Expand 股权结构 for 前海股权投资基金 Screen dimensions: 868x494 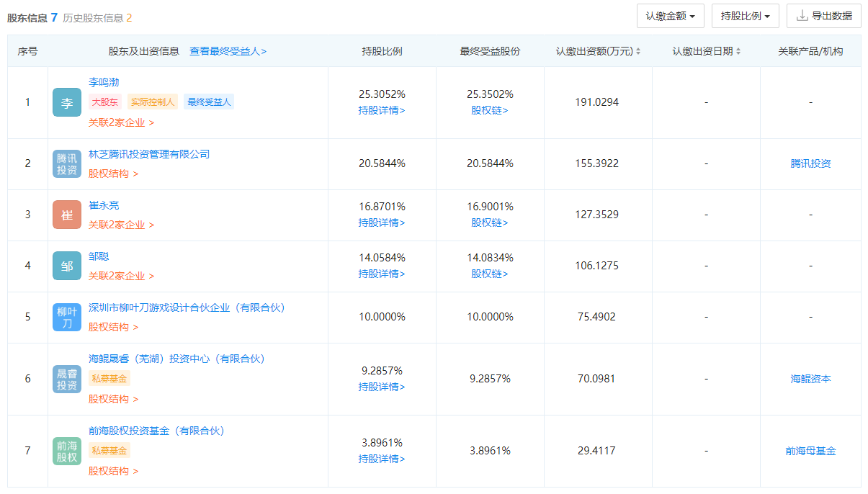click(x=113, y=471)
